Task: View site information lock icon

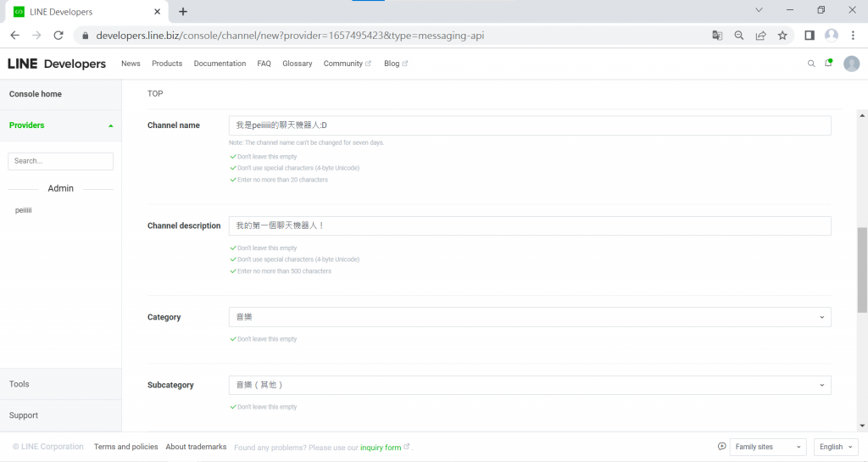Action: point(85,36)
